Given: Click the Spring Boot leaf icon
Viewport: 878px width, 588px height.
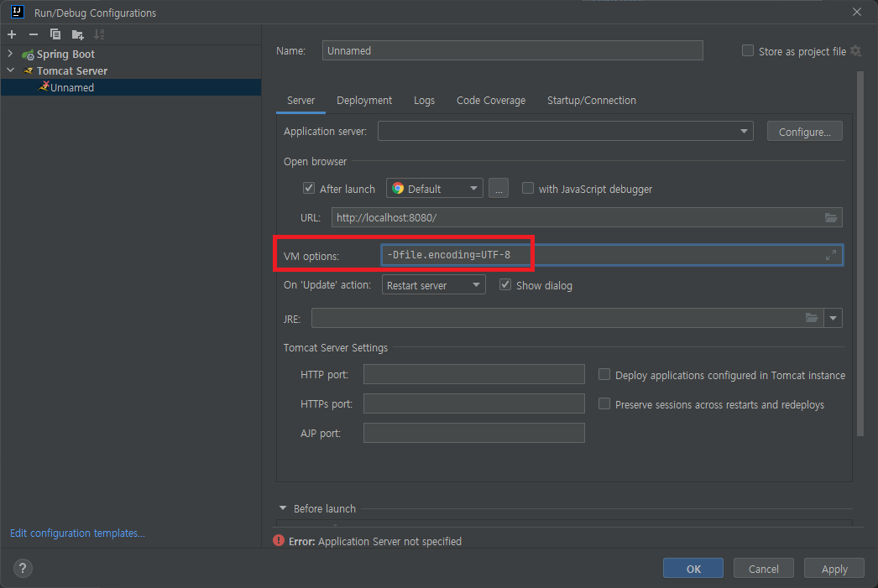Looking at the screenshot, I should tap(28, 55).
